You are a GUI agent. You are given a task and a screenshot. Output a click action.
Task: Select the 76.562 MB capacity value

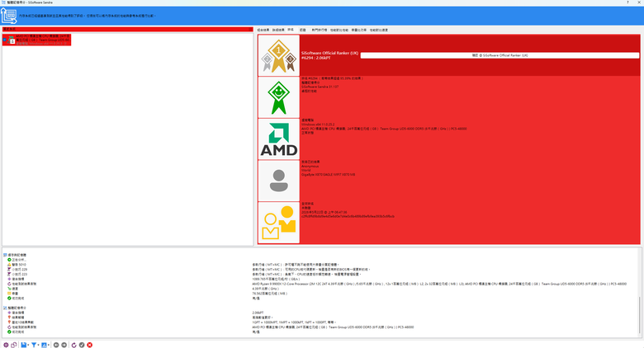tap(270, 294)
